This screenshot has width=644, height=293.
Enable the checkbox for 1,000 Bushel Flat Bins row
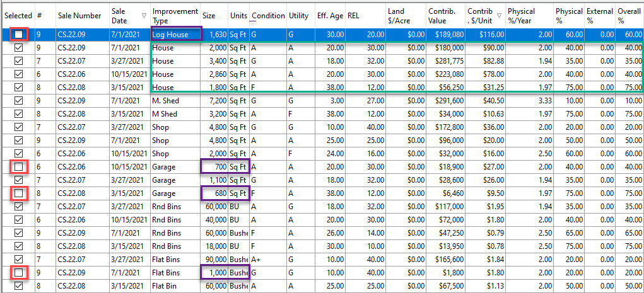click(x=18, y=272)
